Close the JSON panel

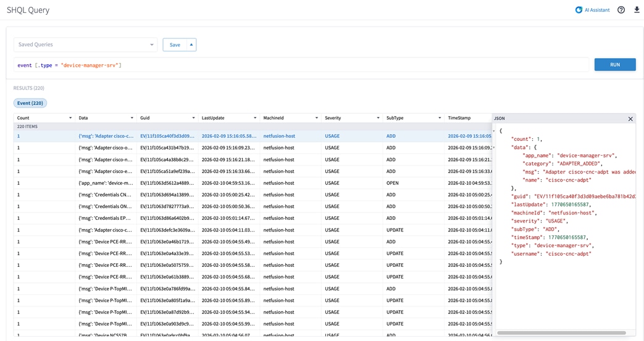[630, 119]
